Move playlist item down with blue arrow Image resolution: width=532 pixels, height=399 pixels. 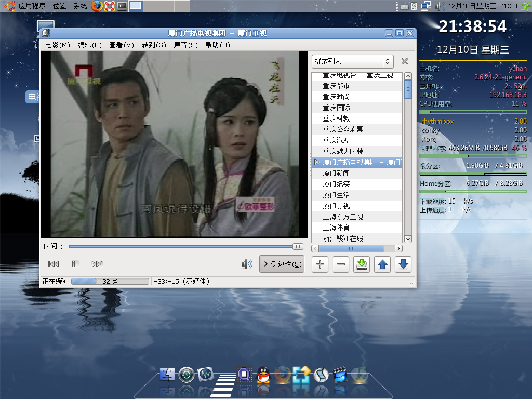click(x=403, y=264)
